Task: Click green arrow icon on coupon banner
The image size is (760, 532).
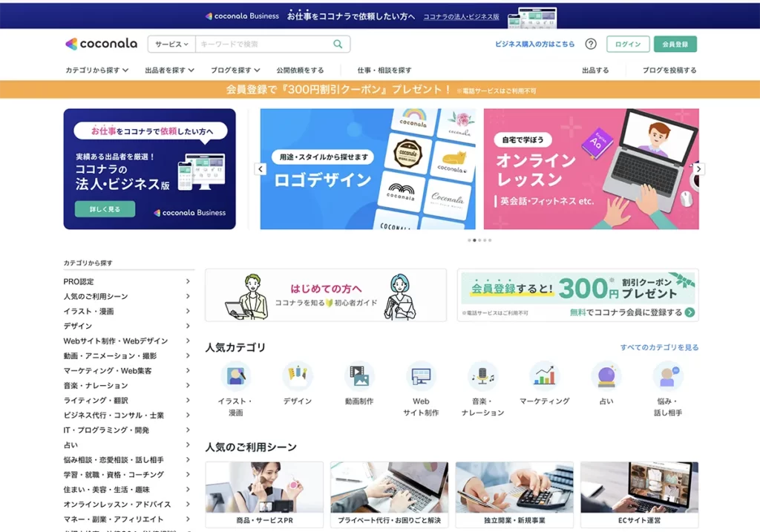Action: click(x=689, y=312)
